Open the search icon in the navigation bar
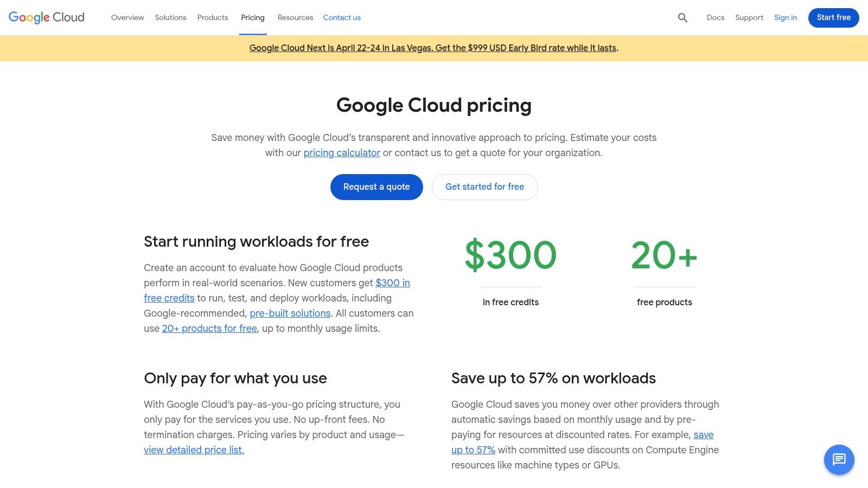This screenshot has height=488, width=868. 682,17
